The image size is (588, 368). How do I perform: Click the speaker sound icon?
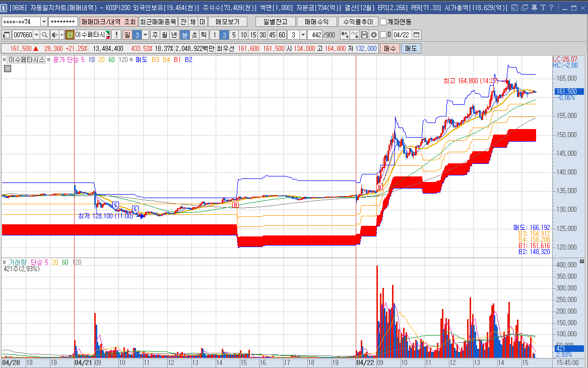tap(54, 35)
